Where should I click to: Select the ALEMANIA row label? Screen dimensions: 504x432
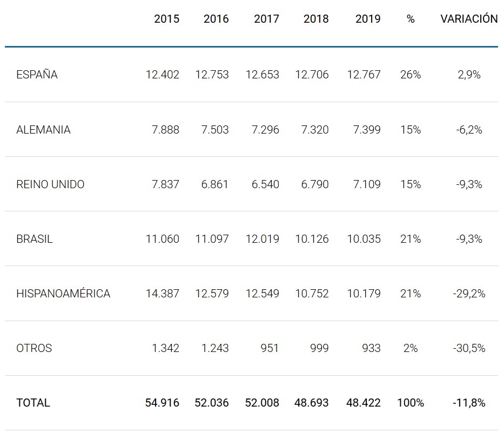pyautogui.click(x=43, y=130)
